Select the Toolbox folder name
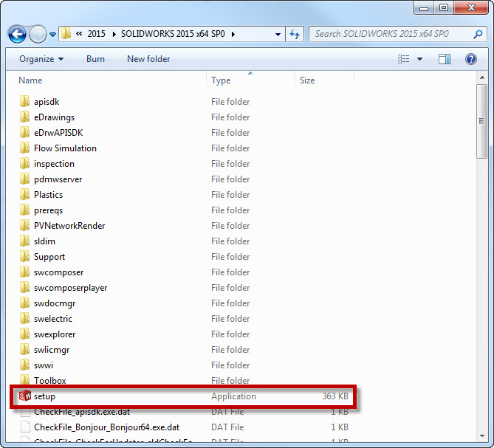The image size is (494, 448). tap(49, 381)
